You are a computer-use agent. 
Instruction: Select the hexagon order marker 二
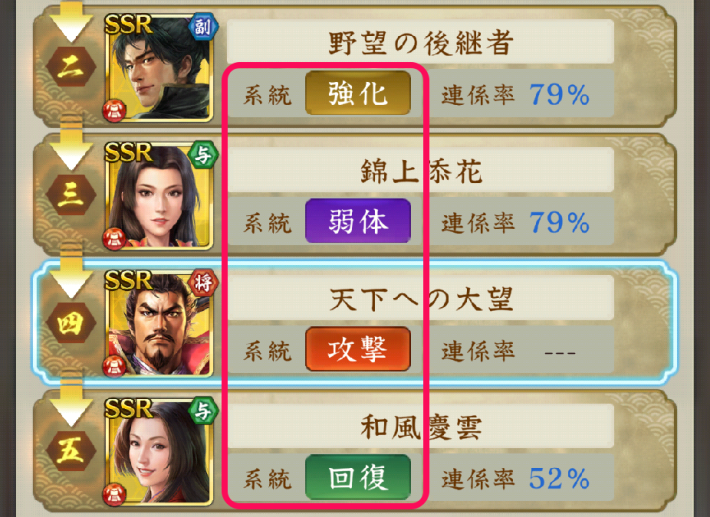(71, 67)
